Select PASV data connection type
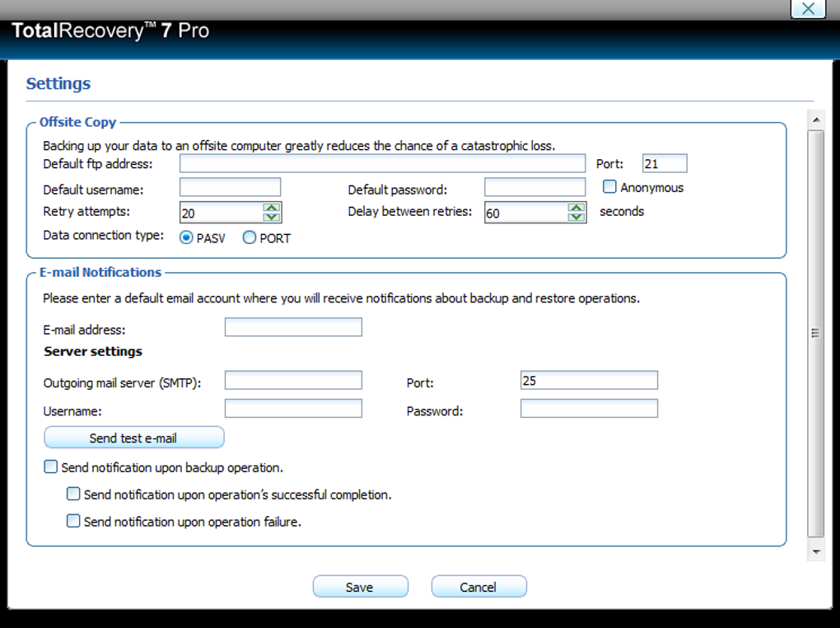Viewport: 840px width, 628px height. (x=186, y=237)
